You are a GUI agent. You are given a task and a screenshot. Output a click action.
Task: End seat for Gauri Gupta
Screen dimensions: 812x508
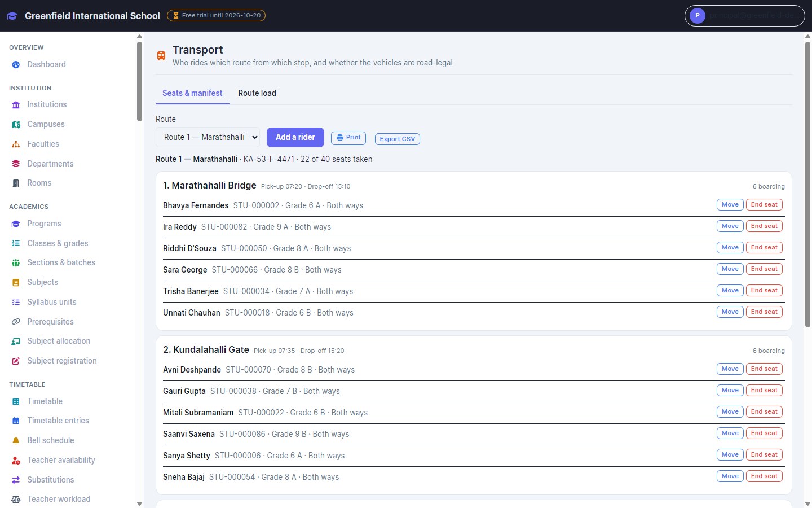[x=764, y=391]
